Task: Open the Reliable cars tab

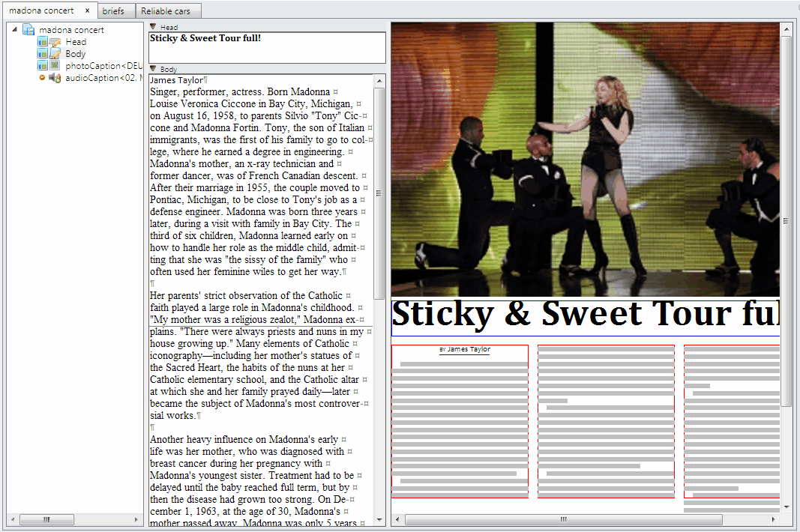Action: pyautogui.click(x=166, y=11)
